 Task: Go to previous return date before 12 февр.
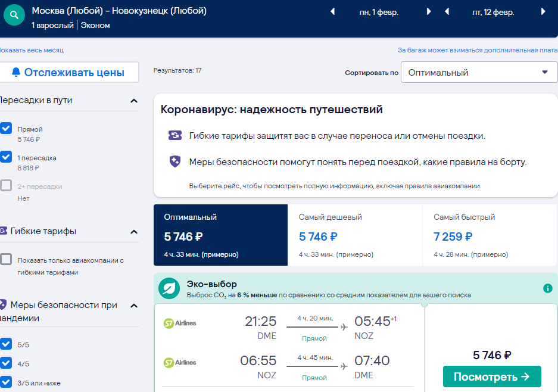point(447,12)
